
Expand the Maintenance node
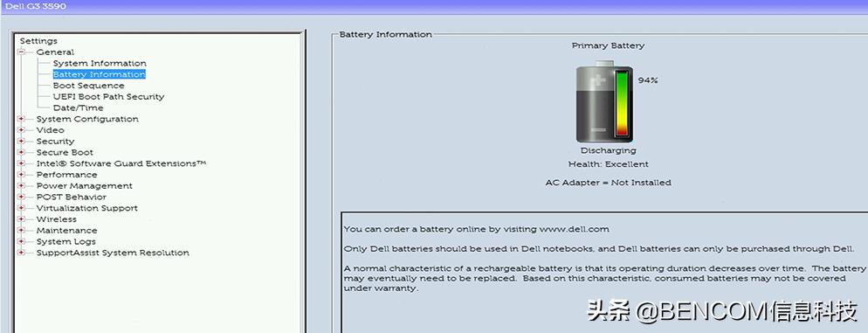click(x=22, y=230)
